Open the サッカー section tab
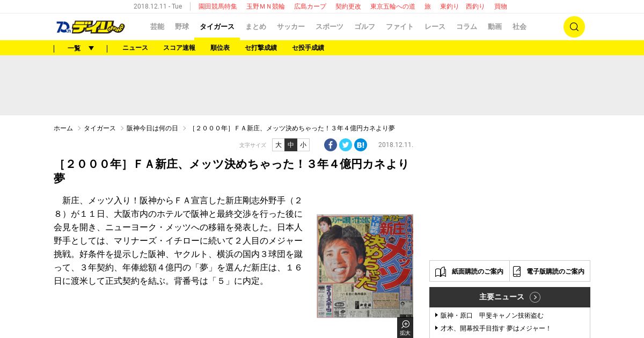Image resolution: width=644 pixels, height=338 pixels. click(x=291, y=27)
